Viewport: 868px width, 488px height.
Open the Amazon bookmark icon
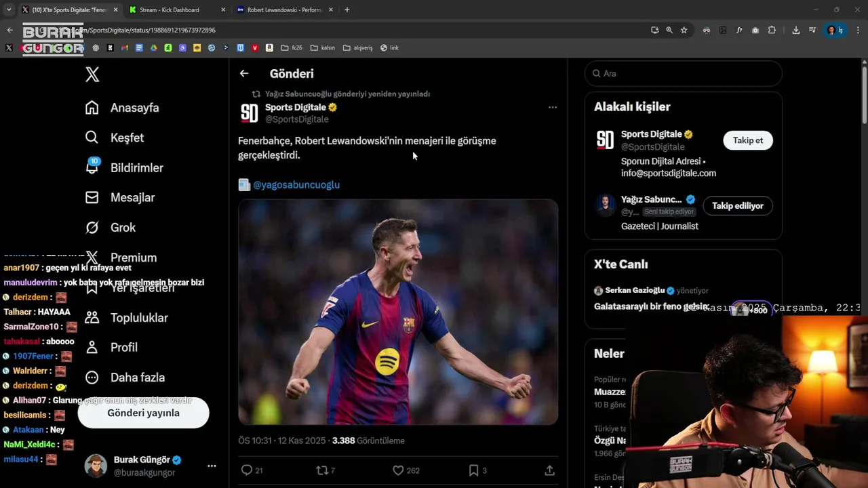click(x=269, y=48)
